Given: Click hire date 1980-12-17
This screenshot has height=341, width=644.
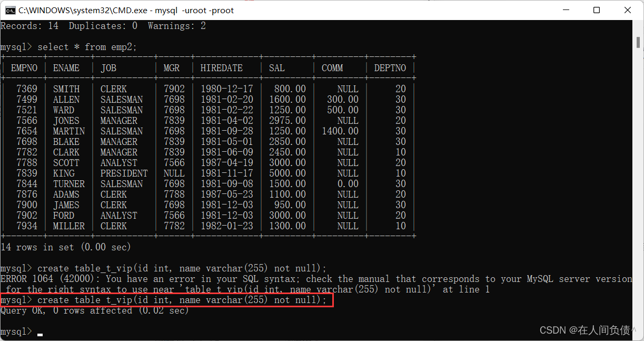Looking at the screenshot, I should point(227,89).
